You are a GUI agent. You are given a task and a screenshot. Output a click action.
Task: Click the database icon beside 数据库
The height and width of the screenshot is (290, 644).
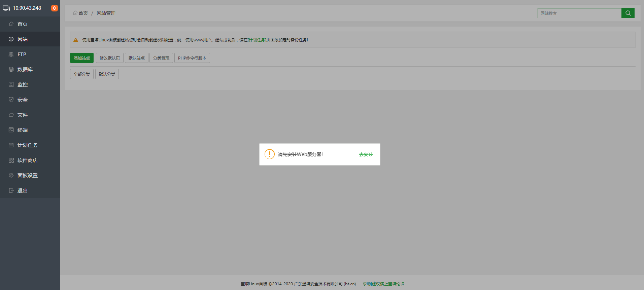click(x=11, y=69)
